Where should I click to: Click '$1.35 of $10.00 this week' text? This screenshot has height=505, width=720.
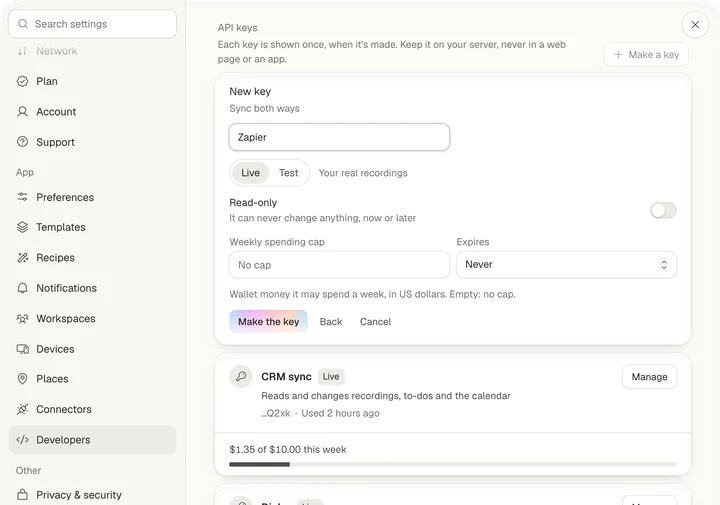[288, 449]
